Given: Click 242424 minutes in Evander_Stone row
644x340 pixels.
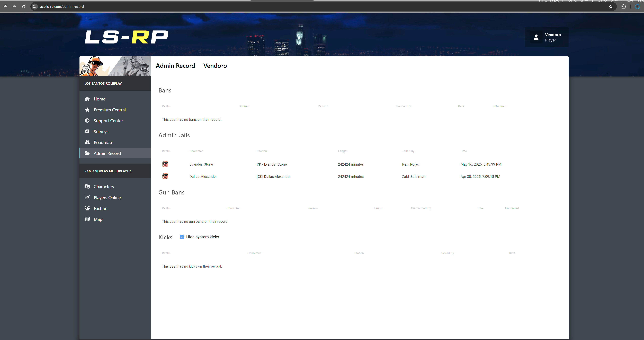Looking at the screenshot, I should coord(351,164).
